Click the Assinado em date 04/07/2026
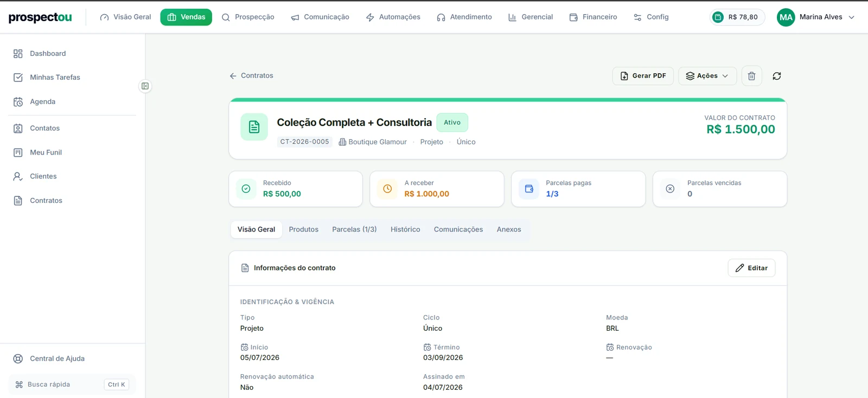The image size is (868, 398). point(443,387)
